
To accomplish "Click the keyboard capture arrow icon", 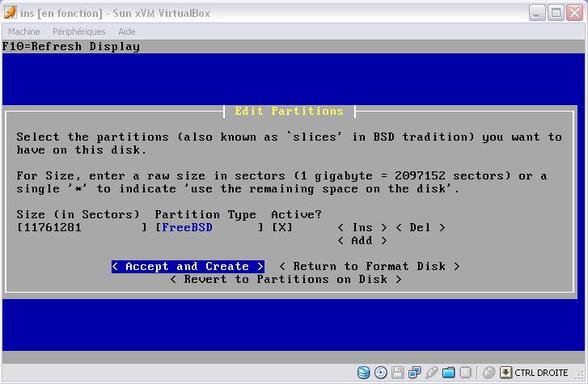I will 506,373.
